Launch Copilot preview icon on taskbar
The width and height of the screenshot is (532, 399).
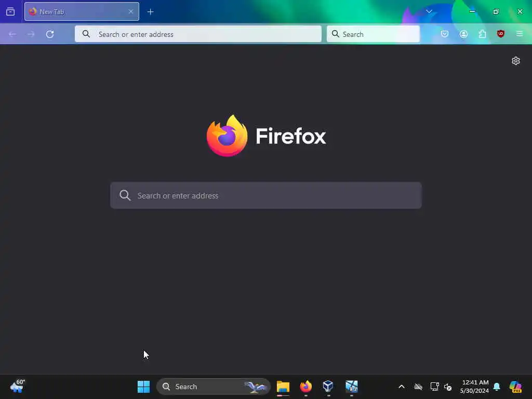[515, 387]
